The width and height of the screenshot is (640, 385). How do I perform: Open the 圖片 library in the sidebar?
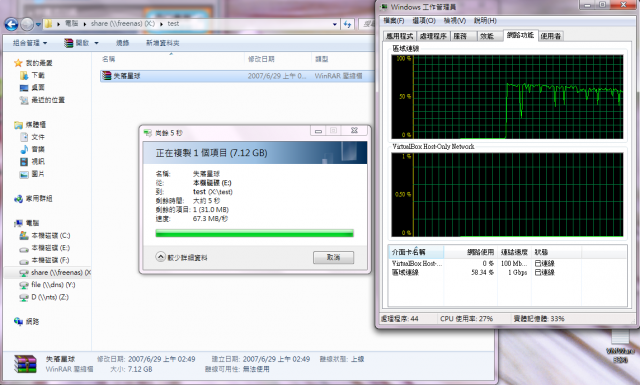pyautogui.click(x=33, y=174)
